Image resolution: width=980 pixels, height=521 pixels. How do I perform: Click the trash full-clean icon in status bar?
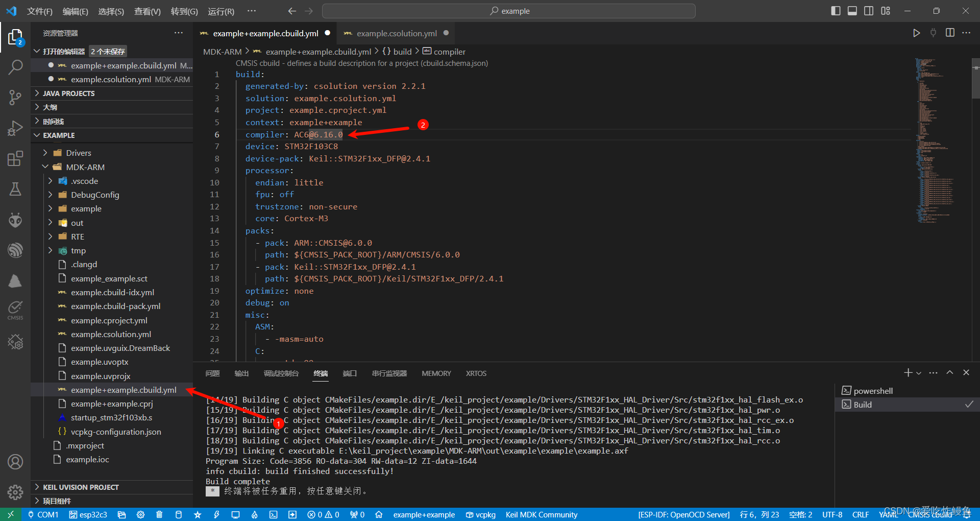(x=159, y=514)
